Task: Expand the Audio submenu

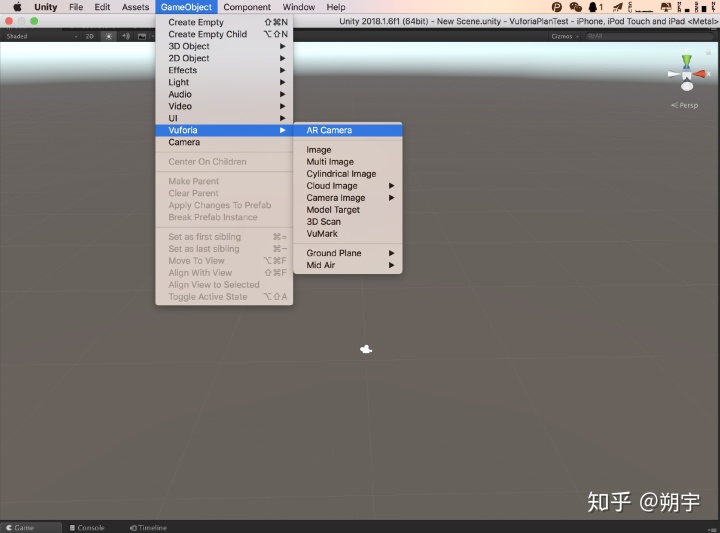Action: (224, 94)
